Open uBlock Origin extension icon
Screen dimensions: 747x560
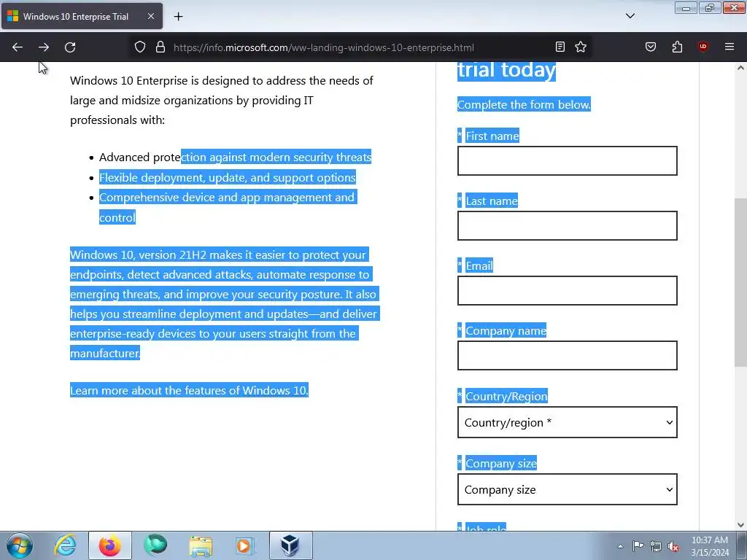pos(703,47)
